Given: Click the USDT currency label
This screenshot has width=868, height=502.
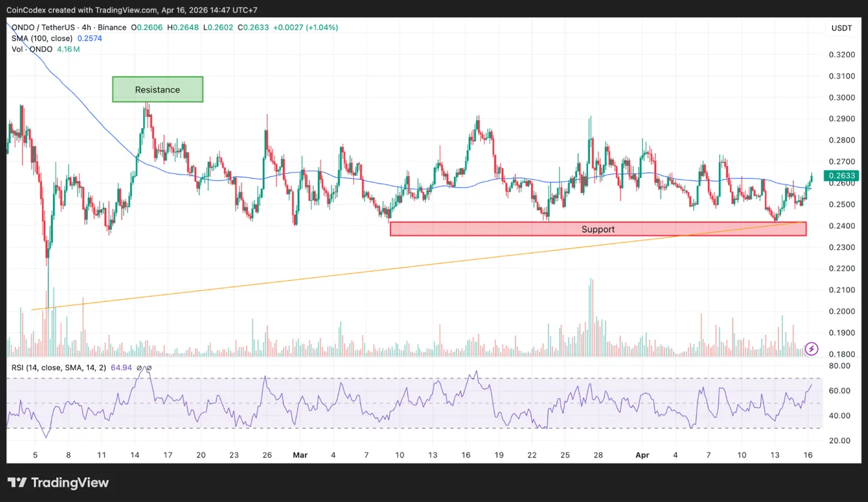Looking at the screenshot, I should pos(841,28).
